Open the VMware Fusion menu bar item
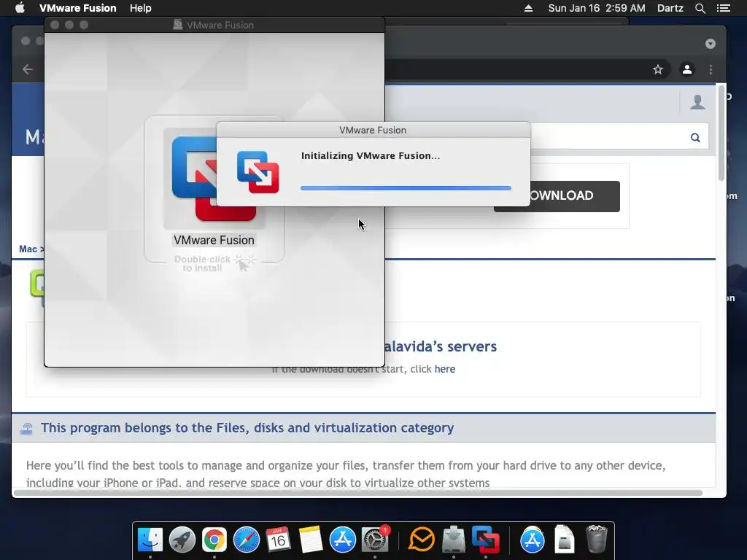This screenshot has height=560, width=747. click(77, 8)
